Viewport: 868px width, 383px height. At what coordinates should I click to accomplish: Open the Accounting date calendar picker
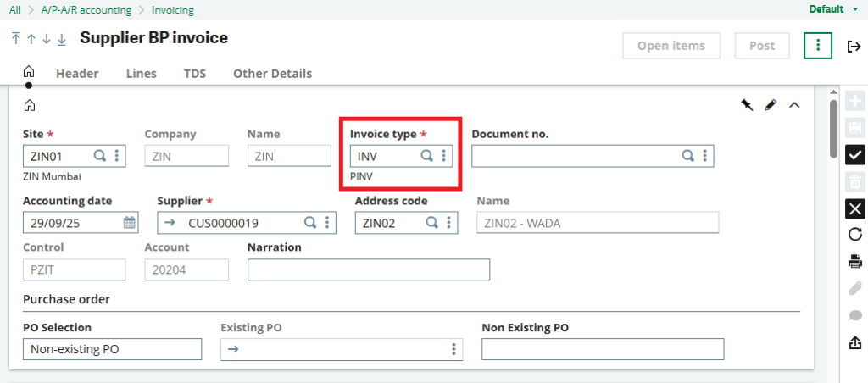129,223
